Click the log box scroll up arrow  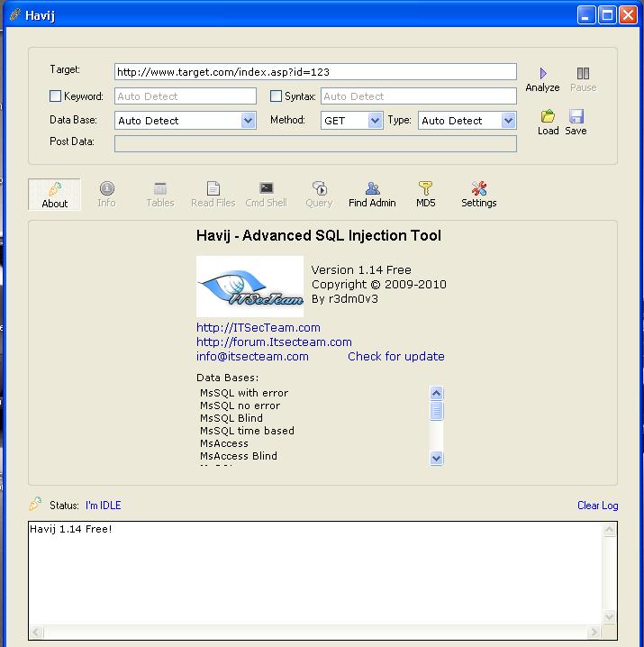click(610, 529)
